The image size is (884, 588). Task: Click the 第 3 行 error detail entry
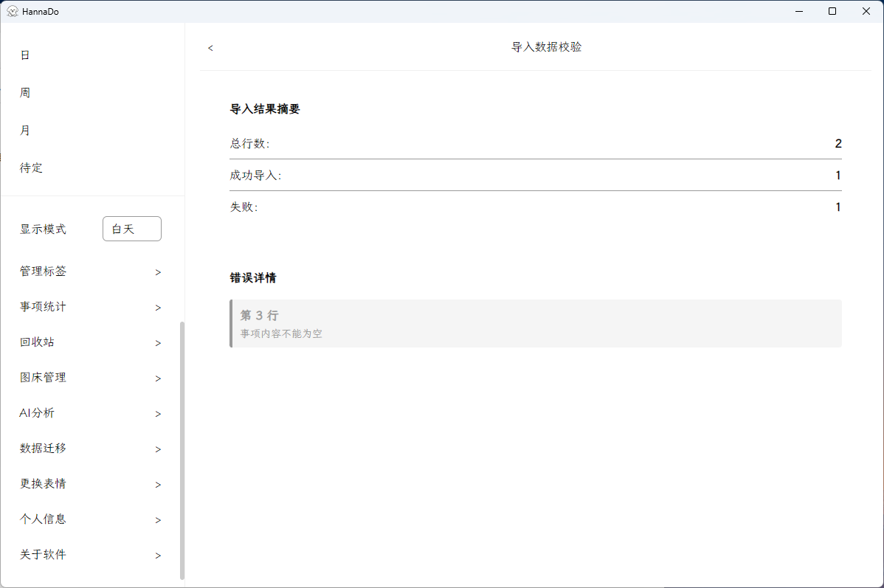(x=535, y=323)
